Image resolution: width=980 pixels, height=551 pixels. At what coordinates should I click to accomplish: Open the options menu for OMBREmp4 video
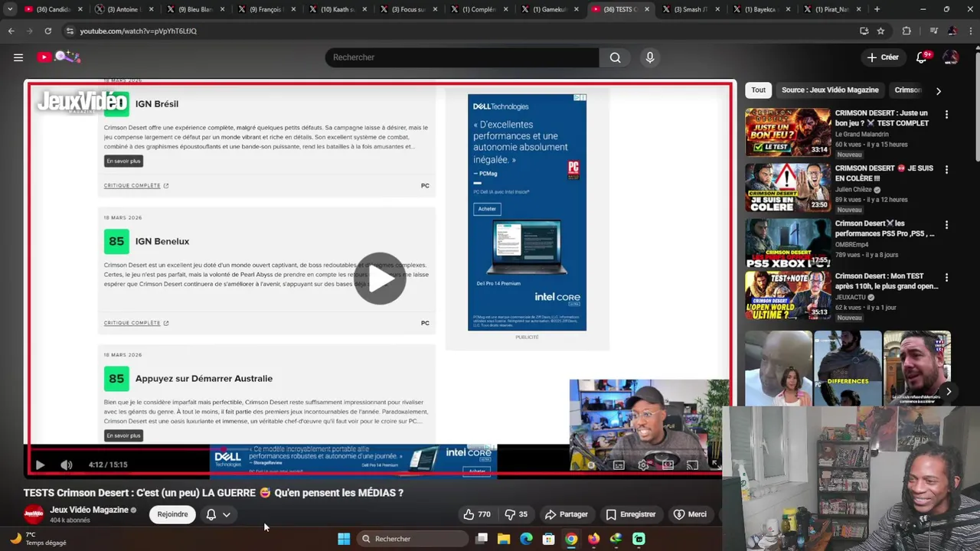(946, 225)
